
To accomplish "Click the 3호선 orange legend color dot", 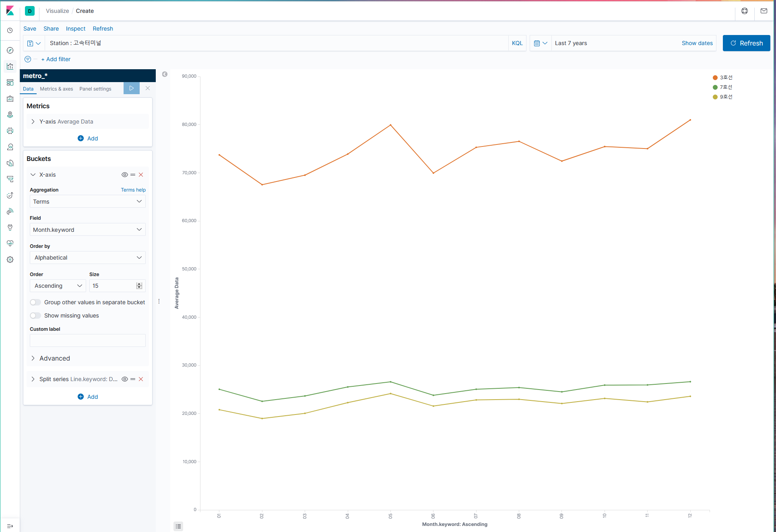I will 715,78.
